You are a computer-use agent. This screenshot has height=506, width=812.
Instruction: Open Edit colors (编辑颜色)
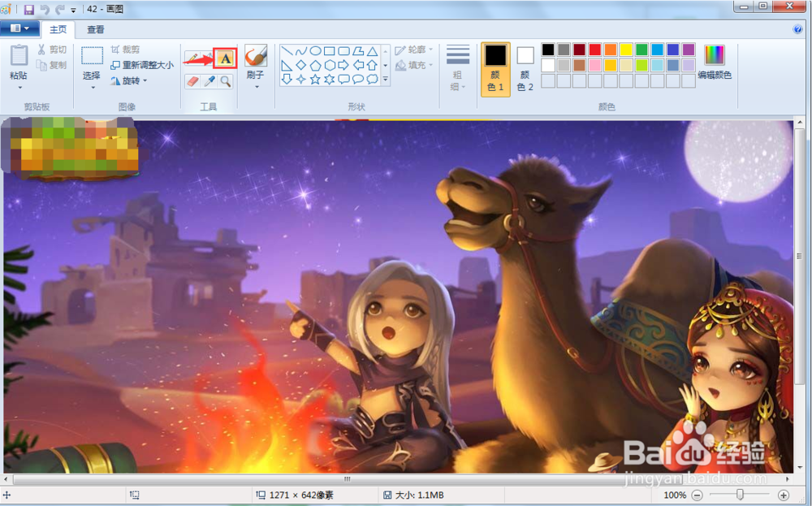click(x=715, y=63)
